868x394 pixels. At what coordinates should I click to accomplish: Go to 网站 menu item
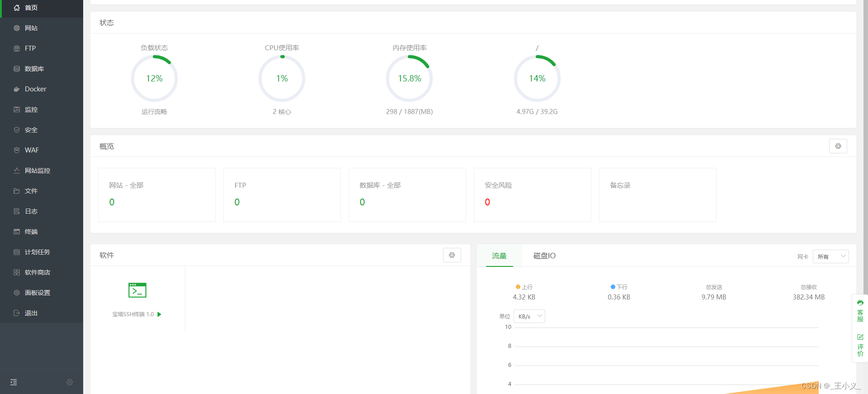[x=42, y=28]
